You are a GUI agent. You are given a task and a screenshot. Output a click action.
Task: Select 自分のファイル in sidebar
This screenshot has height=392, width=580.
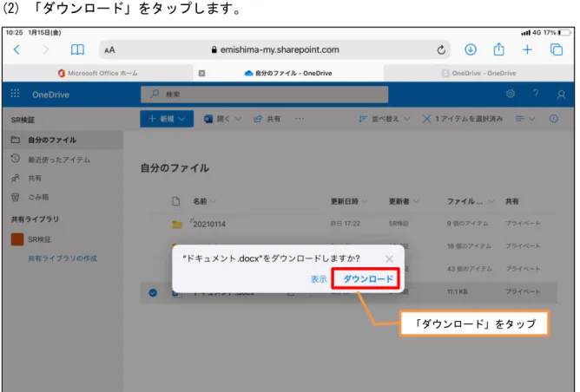(63, 140)
